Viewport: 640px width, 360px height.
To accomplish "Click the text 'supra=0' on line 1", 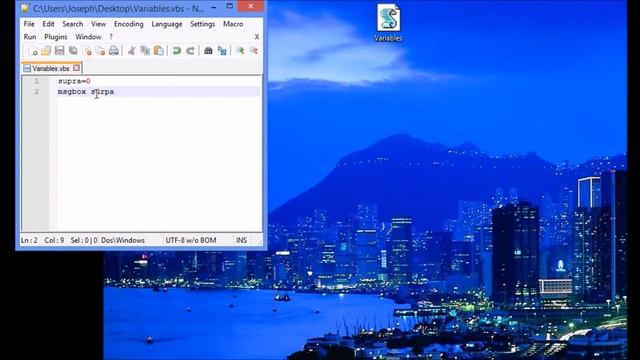I will [x=74, y=81].
